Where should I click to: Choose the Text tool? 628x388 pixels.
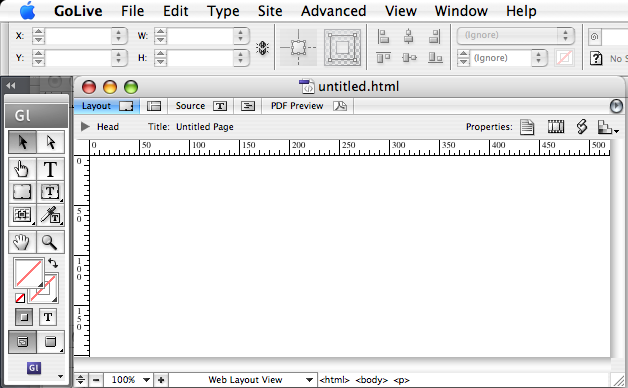(50, 169)
